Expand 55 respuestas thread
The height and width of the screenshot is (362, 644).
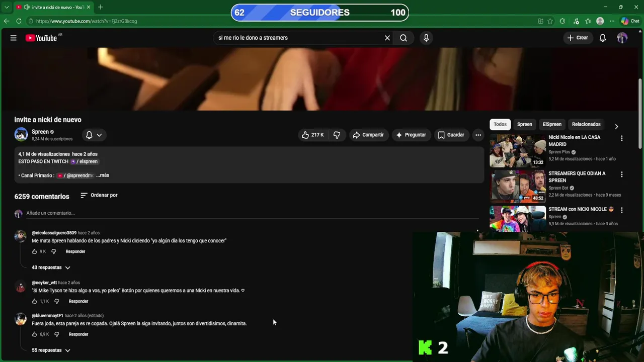pos(51,350)
